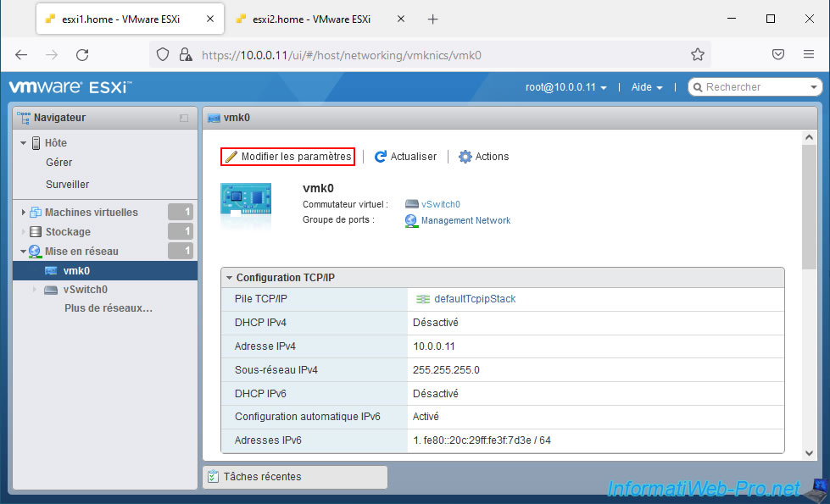Click the IPv6 address fe80::20c:29ff:fe3f:7d3e value

(x=482, y=440)
